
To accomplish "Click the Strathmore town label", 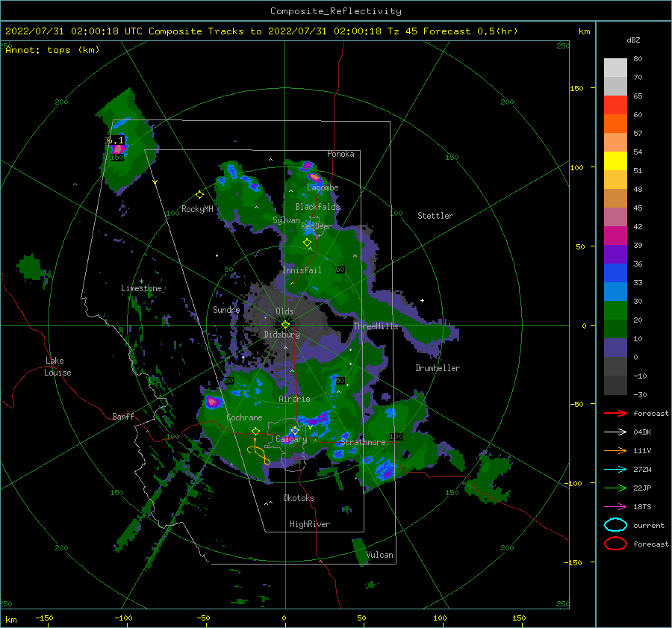I will click(363, 442).
